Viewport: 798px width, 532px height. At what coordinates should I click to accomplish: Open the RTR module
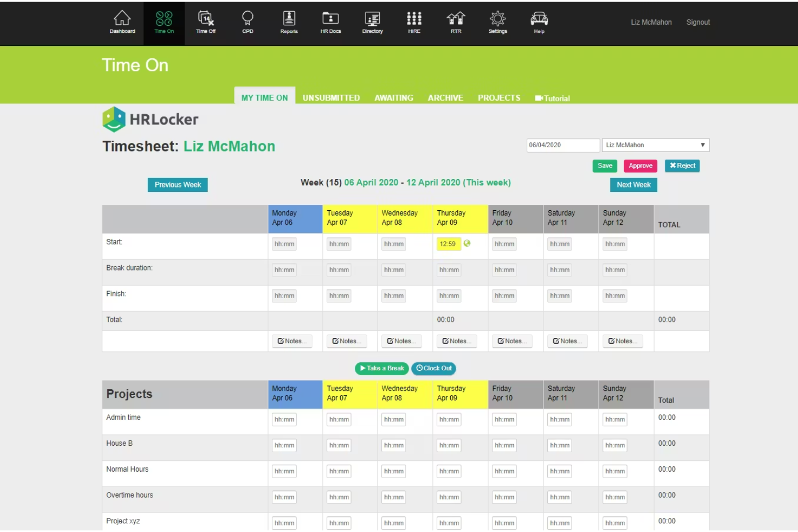point(455,22)
